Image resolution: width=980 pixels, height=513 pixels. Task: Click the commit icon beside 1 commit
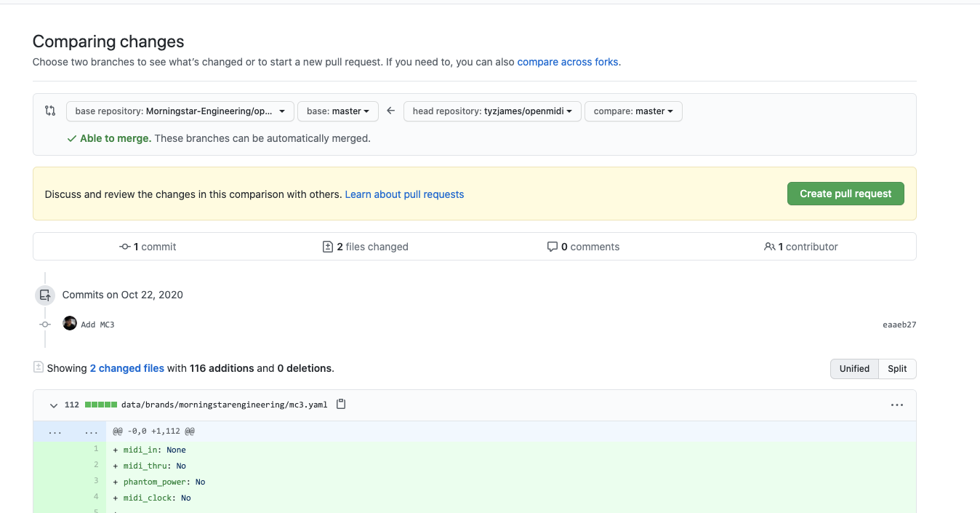click(125, 247)
